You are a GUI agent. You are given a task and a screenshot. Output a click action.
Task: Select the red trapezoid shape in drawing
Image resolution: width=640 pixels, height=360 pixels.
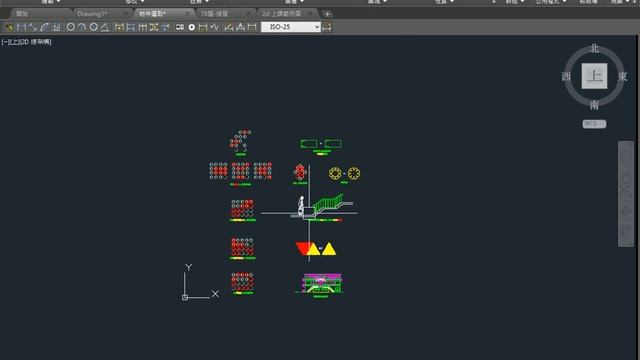pyautogui.click(x=302, y=248)
